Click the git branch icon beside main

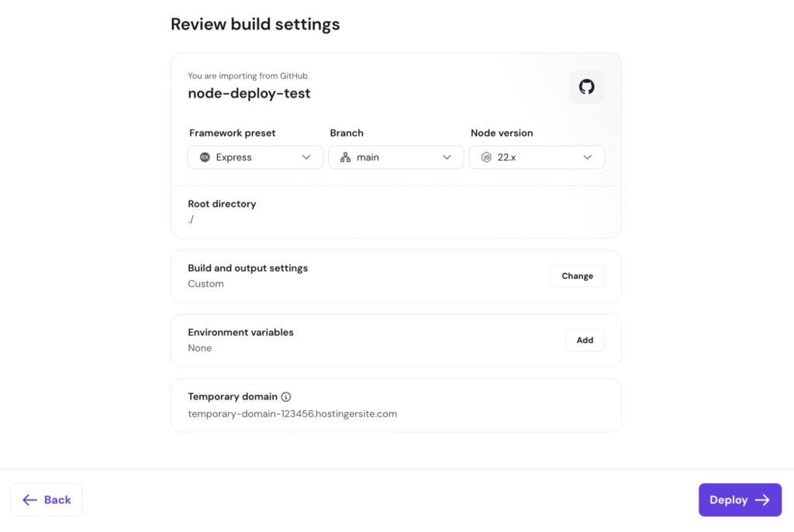click(x=344, y=157)
